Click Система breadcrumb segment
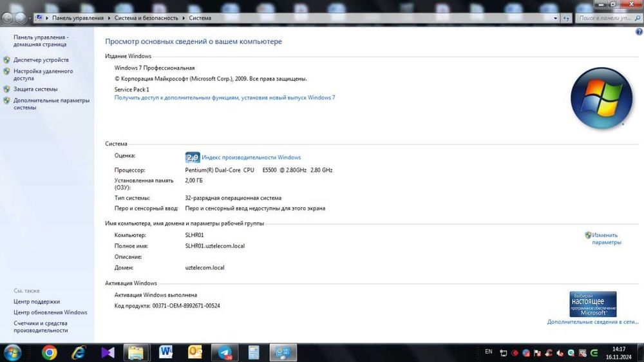The width and height of the screenshot is (644, 362). point(200,18)
